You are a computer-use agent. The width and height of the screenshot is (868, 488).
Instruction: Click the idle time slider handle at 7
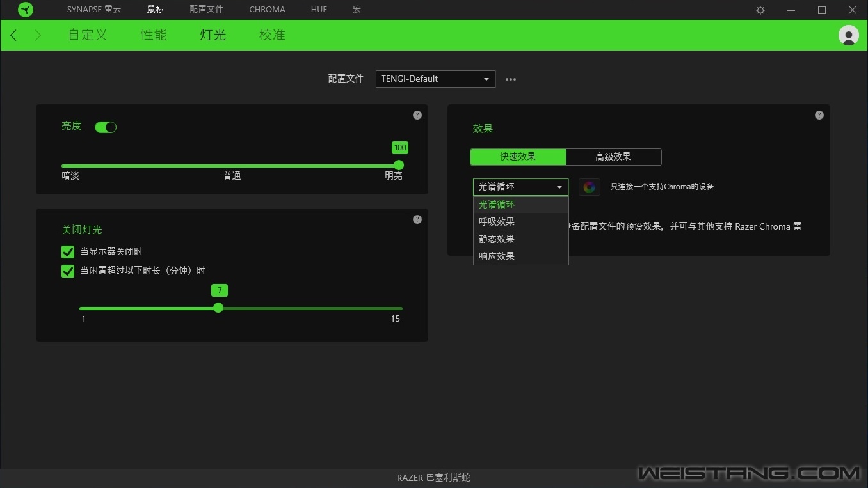coord(218,308)
